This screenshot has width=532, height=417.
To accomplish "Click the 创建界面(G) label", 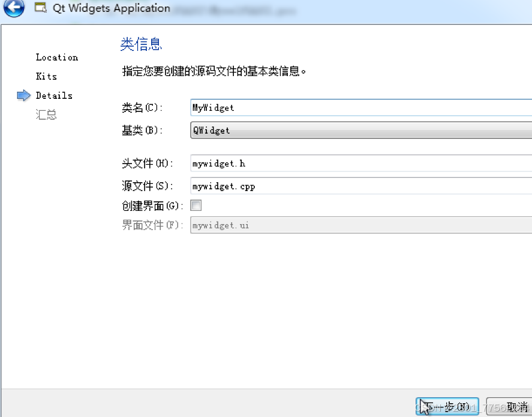I will pyautogui.click(x=153, y=206).
